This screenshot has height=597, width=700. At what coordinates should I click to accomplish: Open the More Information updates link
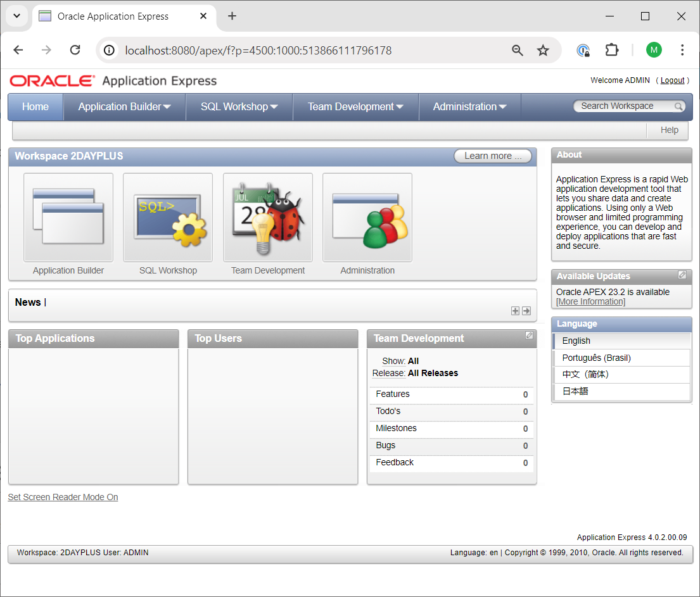[x=590, y=301]
